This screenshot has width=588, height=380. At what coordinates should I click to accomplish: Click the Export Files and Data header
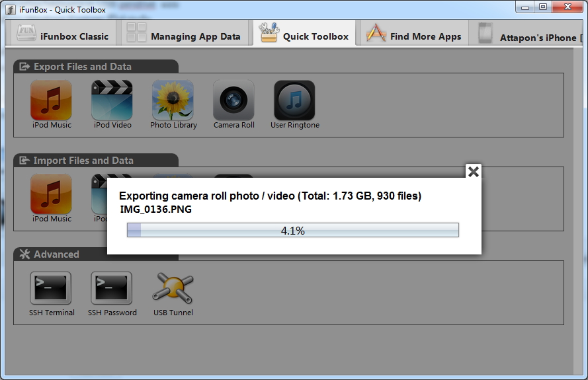tap(96, 67)
